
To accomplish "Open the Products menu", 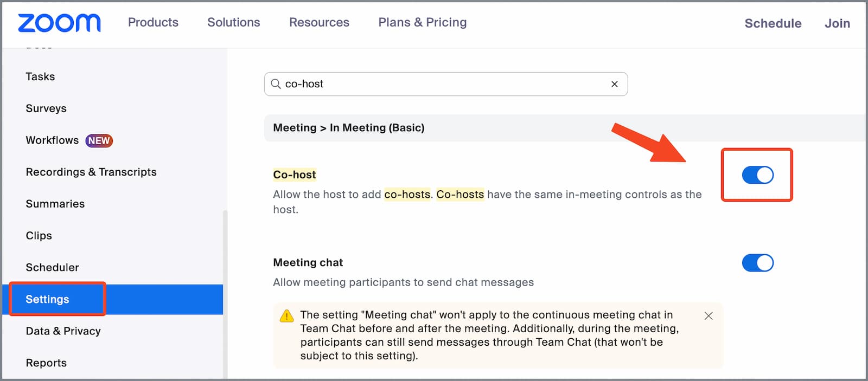I will [x=153, y=23].
